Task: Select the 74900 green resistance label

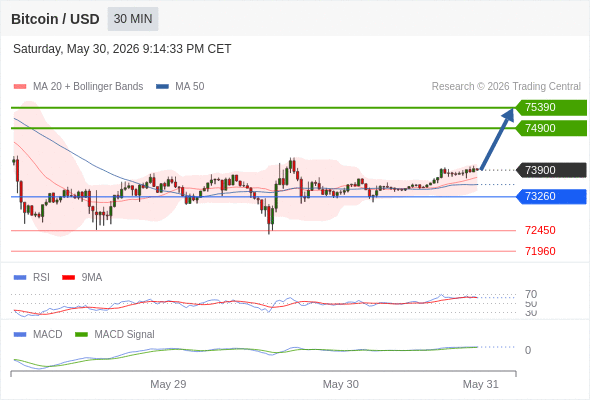Action: click(x=551, y=128)
